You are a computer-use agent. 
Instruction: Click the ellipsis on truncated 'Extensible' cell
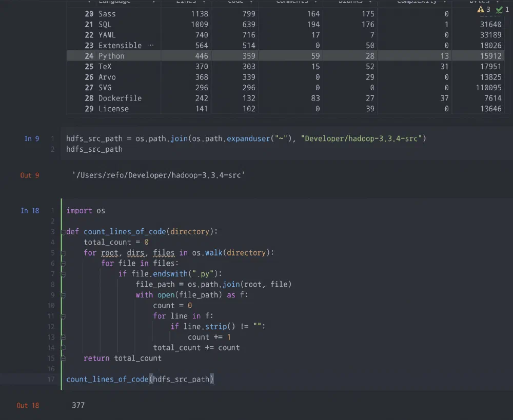pyautogui.click(x=150, y=45)
